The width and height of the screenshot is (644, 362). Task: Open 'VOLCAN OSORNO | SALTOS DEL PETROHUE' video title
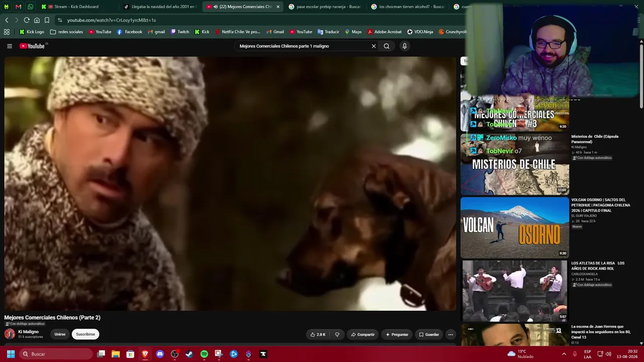(x=601, y=205)
